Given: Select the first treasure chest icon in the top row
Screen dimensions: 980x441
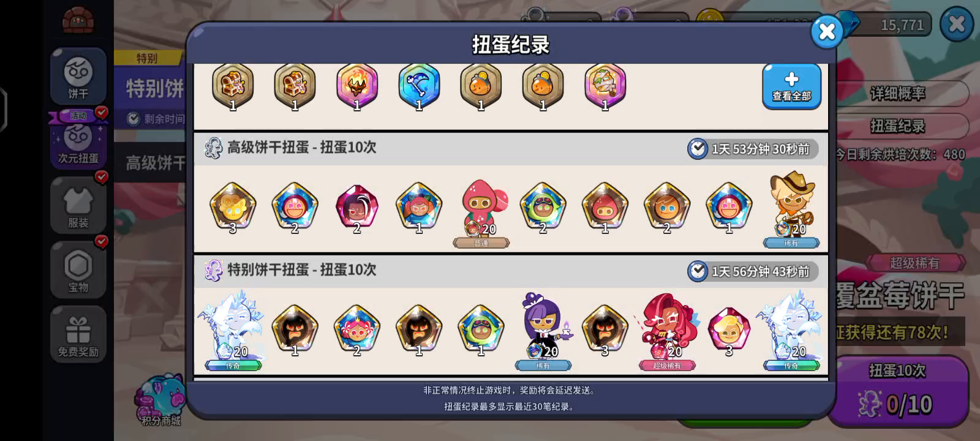Looking at the screenshot, I should pos(233,87).
